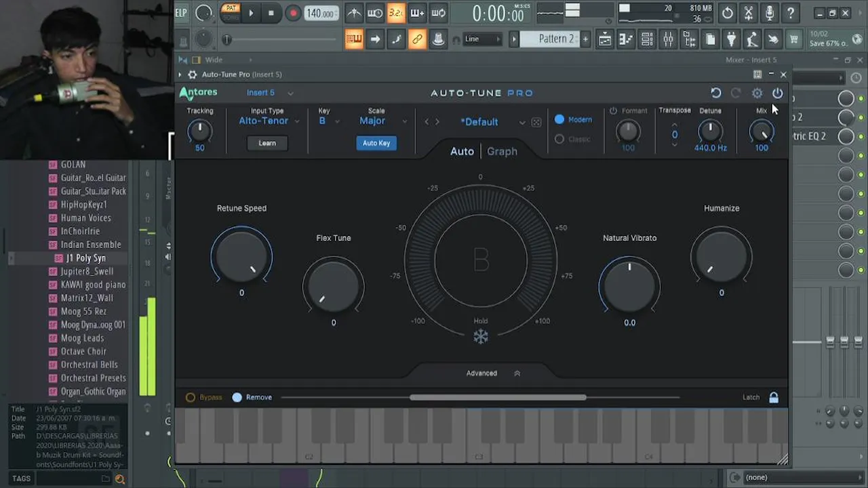Click the Auto-Tune undo arrow icon
The width and height of the screenshot is (868, 488).
pyautogui.click(x=716, y=93)
